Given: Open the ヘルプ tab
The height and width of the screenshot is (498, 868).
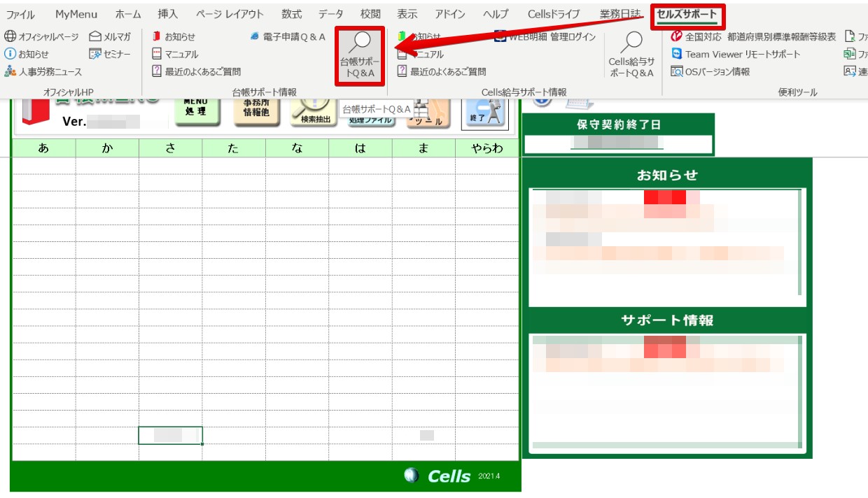Looking at the screenshot, I should click(x=496, y=14).
